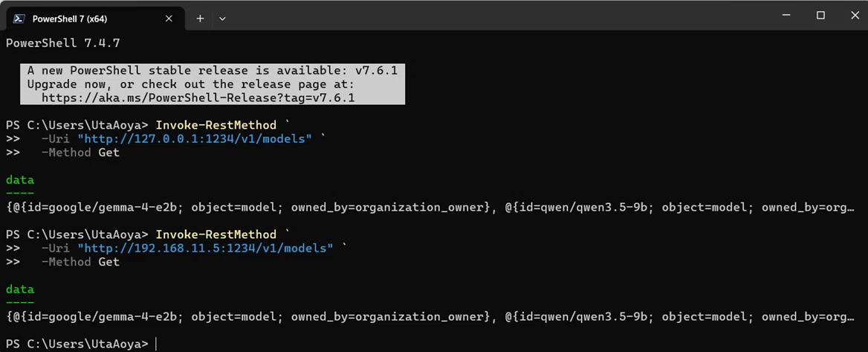Click the PowerShell icon in the tab

click(19, 19)
